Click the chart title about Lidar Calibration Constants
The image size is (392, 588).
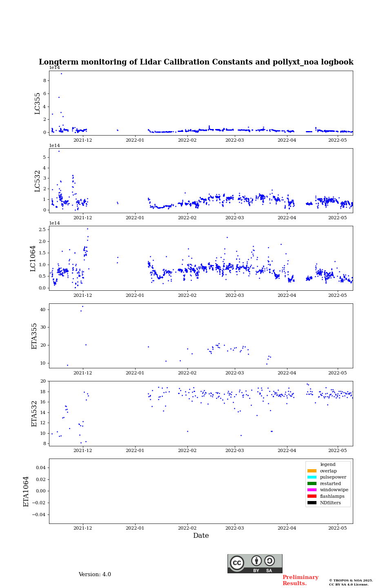coord(196,62)
